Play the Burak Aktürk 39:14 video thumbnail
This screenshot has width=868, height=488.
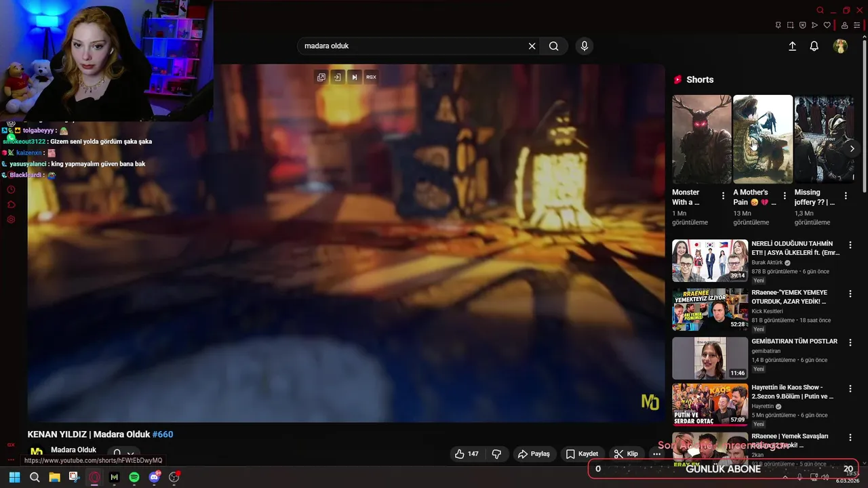(x=710, y=260)
